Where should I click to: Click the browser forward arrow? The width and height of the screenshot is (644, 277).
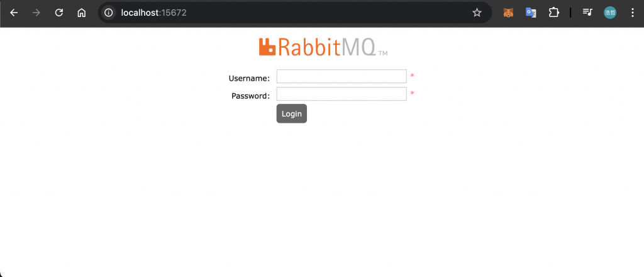(36, 13)
